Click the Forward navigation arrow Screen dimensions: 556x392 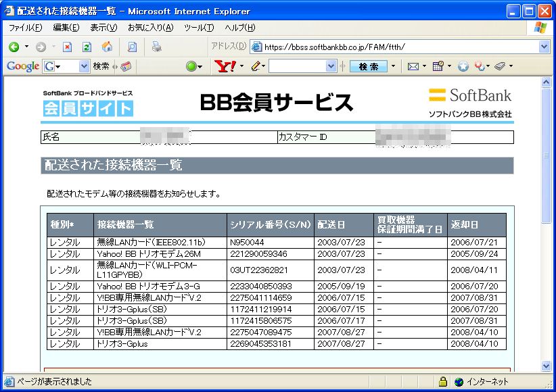point(41,47)
